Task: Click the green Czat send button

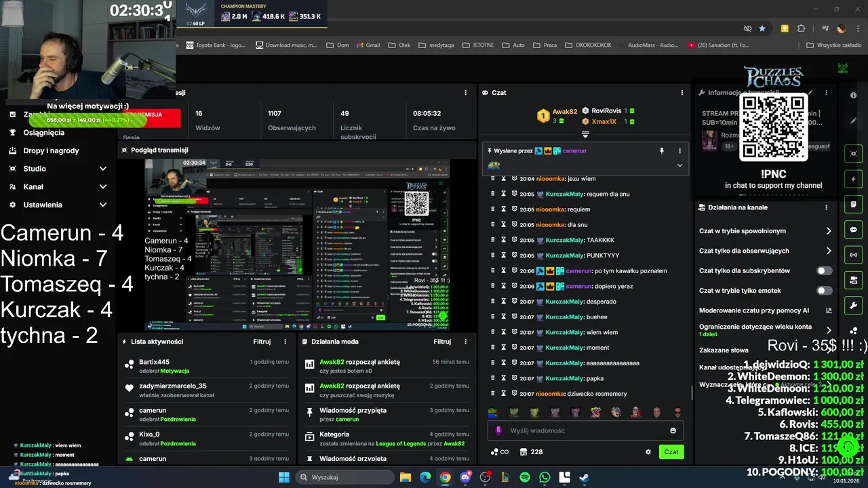Action: pyautogui.click(x=671, y=452)
